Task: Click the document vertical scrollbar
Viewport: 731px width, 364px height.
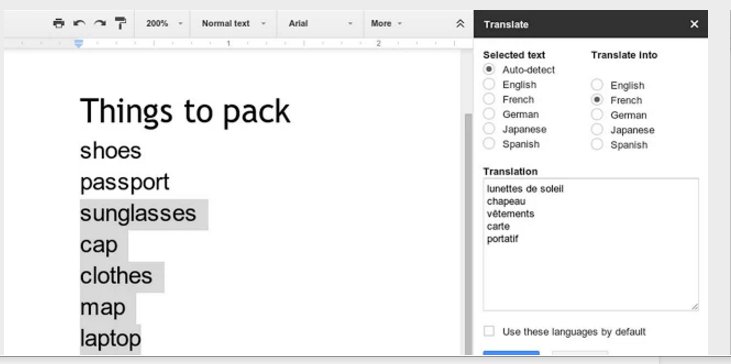Action: coord(468,233)
